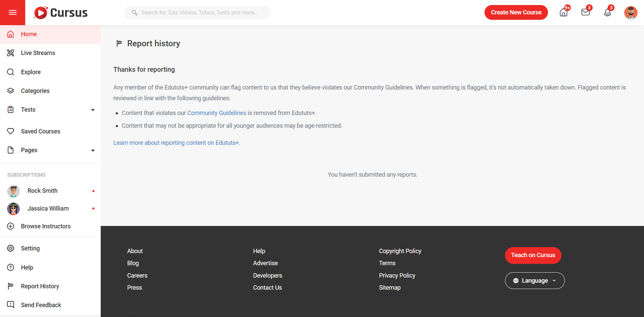Expand the Tests submenu arrow
Viewport: 644px width, 317px height.
pyautogui.click(x=93, y=110)
